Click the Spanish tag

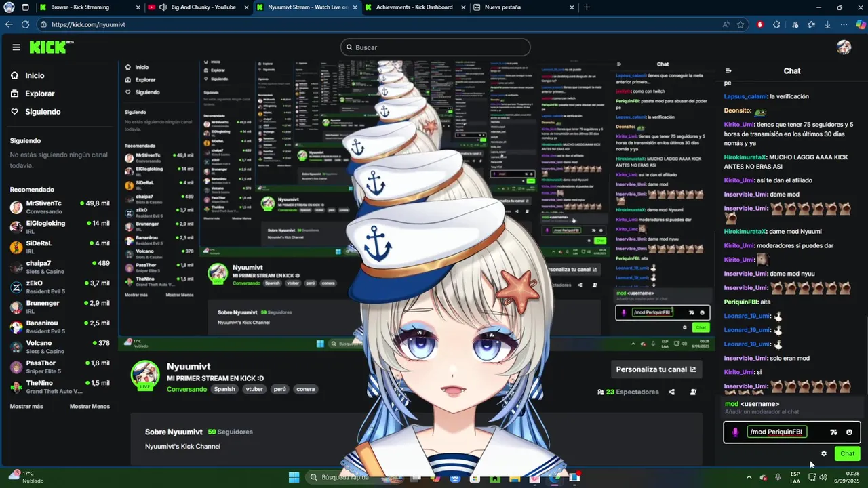click(x=224, y=389)
